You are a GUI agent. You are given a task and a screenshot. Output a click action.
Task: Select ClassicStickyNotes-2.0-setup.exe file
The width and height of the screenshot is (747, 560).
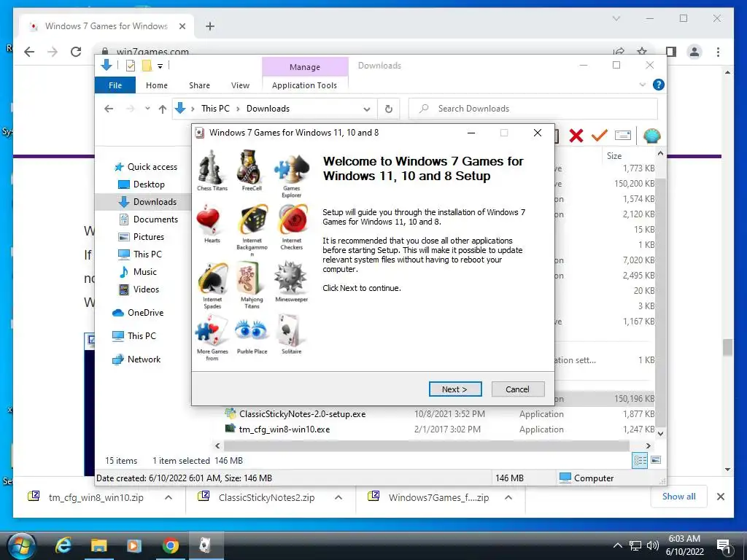click(x=303, y=414)
